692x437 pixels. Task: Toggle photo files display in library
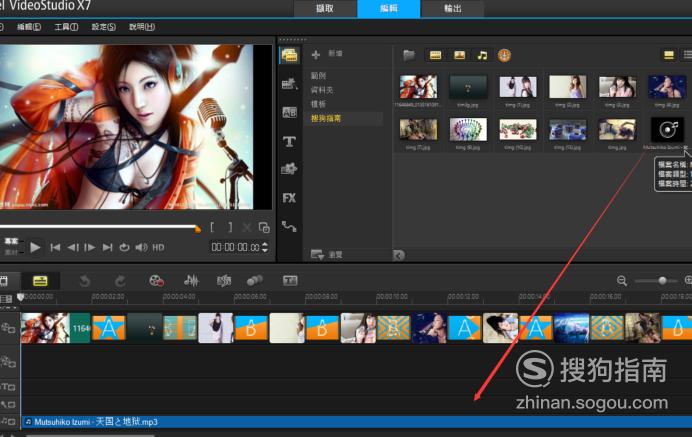[x=459, y=55]
